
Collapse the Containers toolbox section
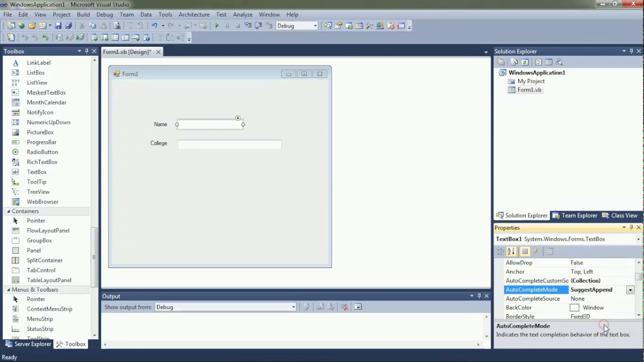[x=9, y=211]
